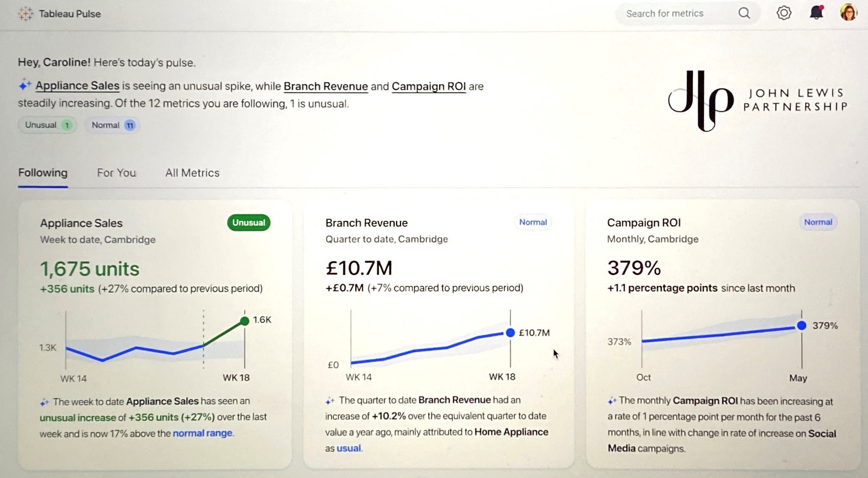This screenshot has height=478, width=868.
Task: Click the John Lewis Partnership logo
Action: pyautogui.click(x=757, y=100)
